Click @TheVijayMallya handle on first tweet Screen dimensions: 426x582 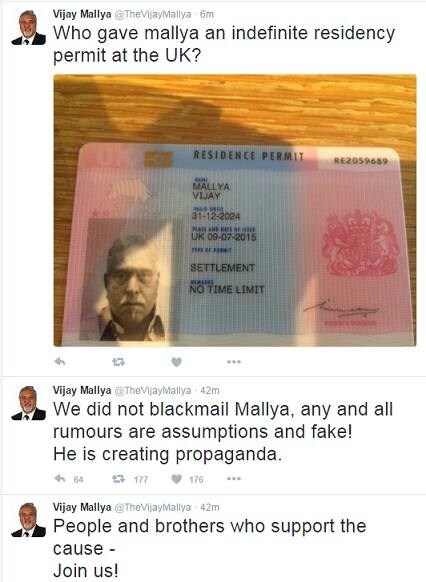click(x=153, y=14)
